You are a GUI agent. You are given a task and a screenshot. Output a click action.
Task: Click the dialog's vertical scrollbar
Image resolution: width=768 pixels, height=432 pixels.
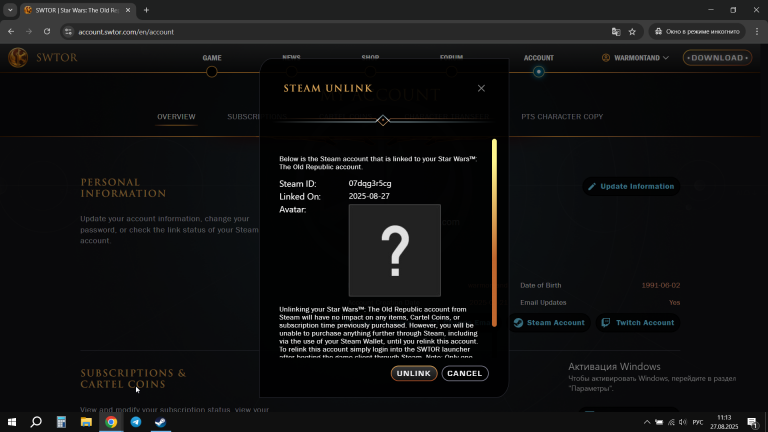point(494,233)
